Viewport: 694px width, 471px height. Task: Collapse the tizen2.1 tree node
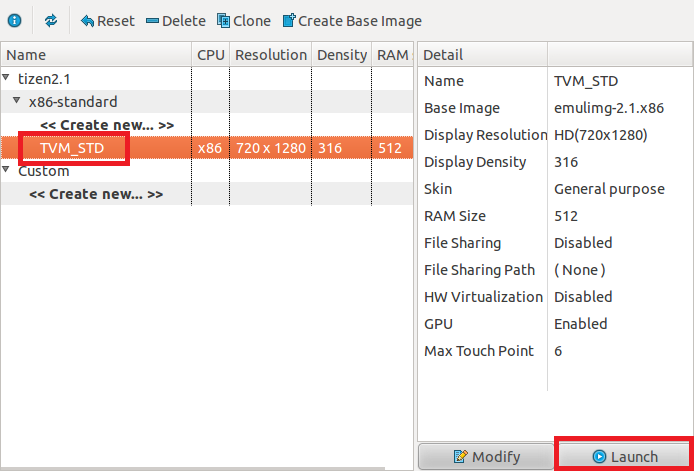6,77
